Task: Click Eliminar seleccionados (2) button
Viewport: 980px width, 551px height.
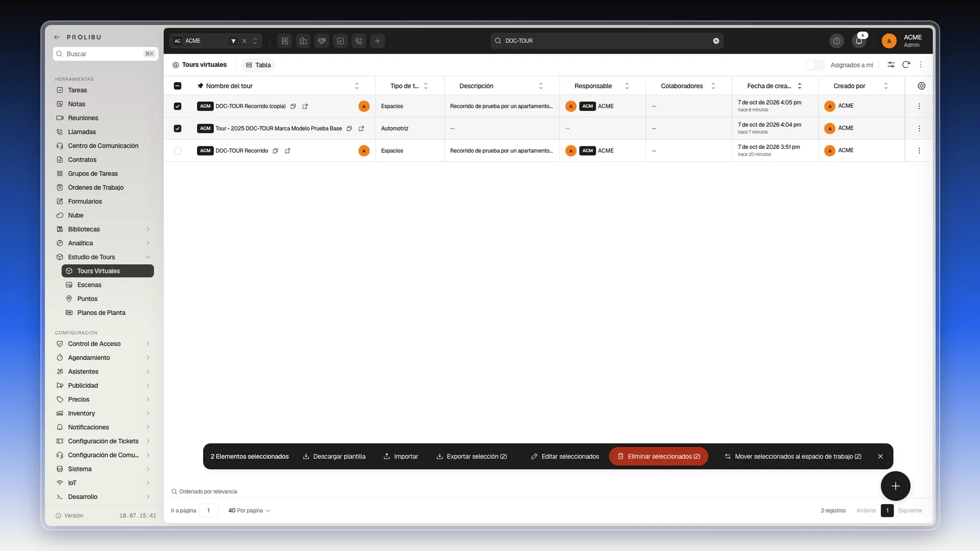Action: pyautogui.click(x=658, y=457)
